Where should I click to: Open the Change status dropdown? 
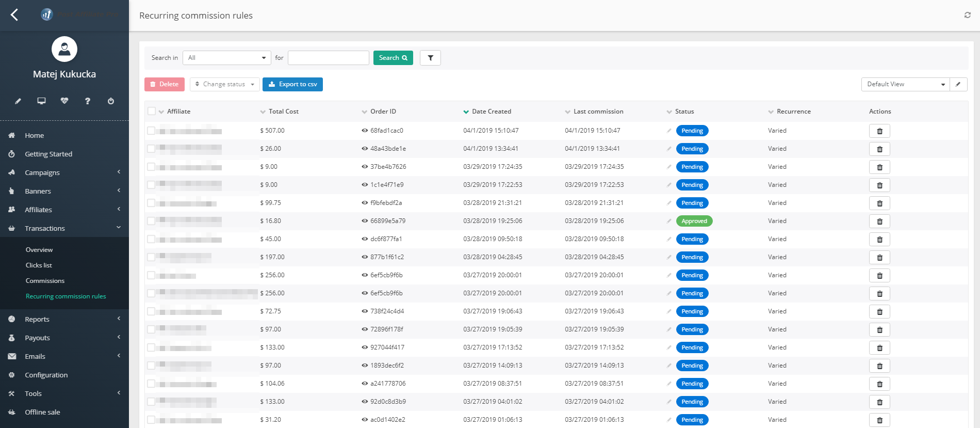tap(224, 84)
